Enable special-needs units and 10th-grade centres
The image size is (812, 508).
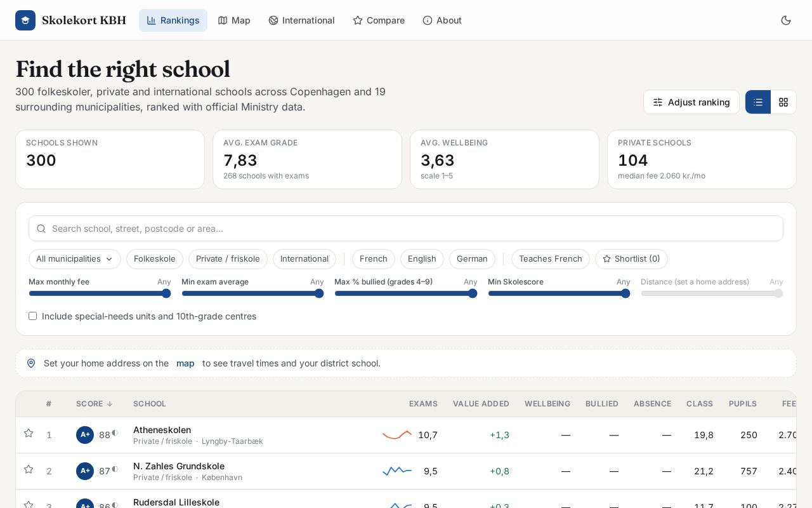tap(32, 316)
